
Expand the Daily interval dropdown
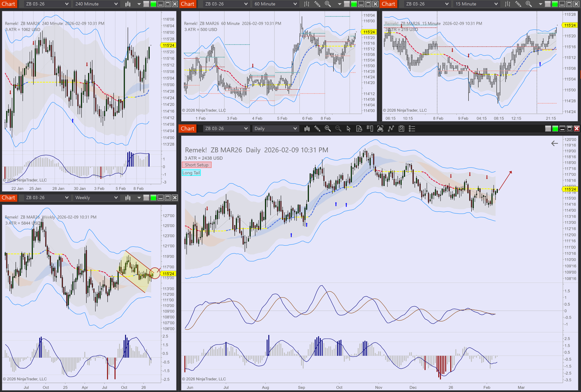(275, 129)
